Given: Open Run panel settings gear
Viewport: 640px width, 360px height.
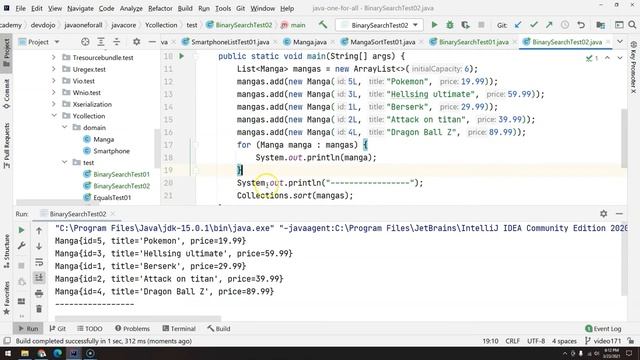Looking at the screenshot, I should 604,213.
